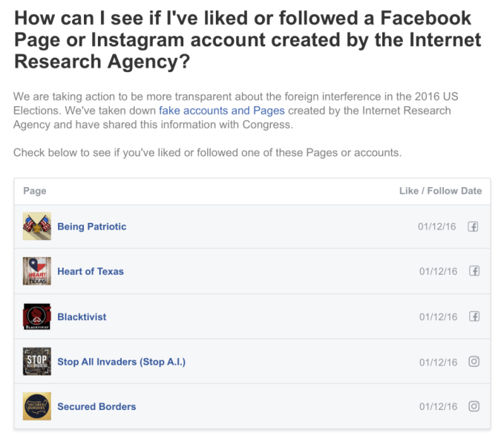This screenshot has width=504, height=439.
Task: Click the Blacktivist profile image
Action: (x=37, y=316)
